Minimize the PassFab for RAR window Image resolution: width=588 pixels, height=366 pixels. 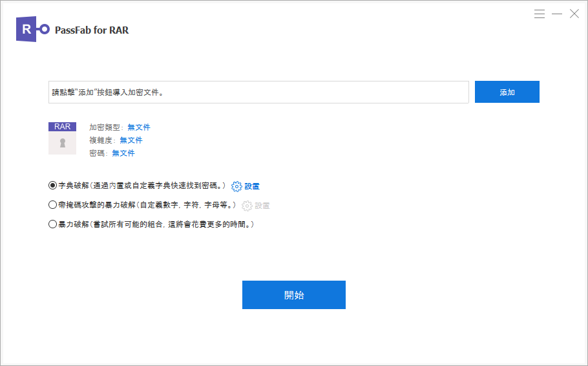(x=557, y=14)
